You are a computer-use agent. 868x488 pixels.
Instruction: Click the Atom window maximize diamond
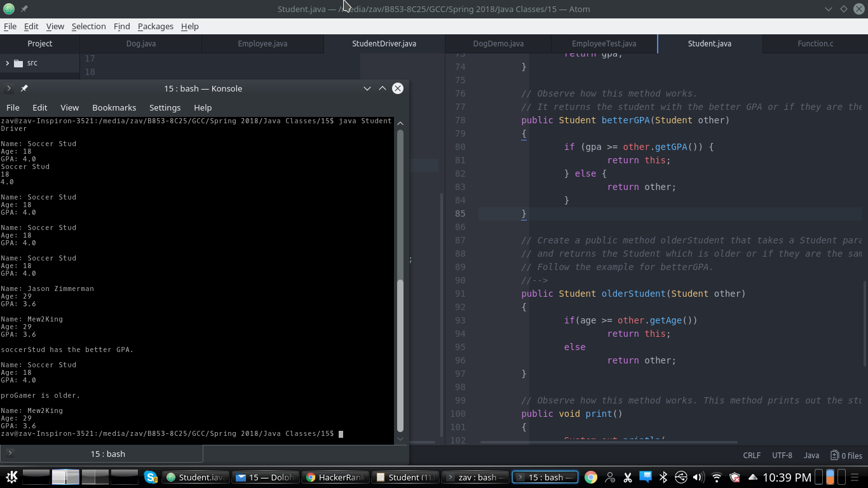click(x=844, y=9)
